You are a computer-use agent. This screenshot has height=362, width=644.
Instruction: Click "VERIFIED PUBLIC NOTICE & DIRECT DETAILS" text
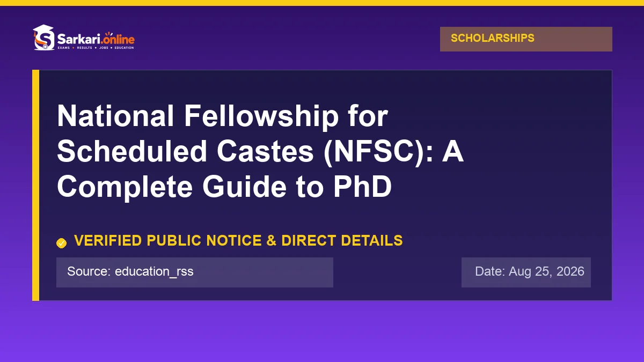[x=238, y=241]
